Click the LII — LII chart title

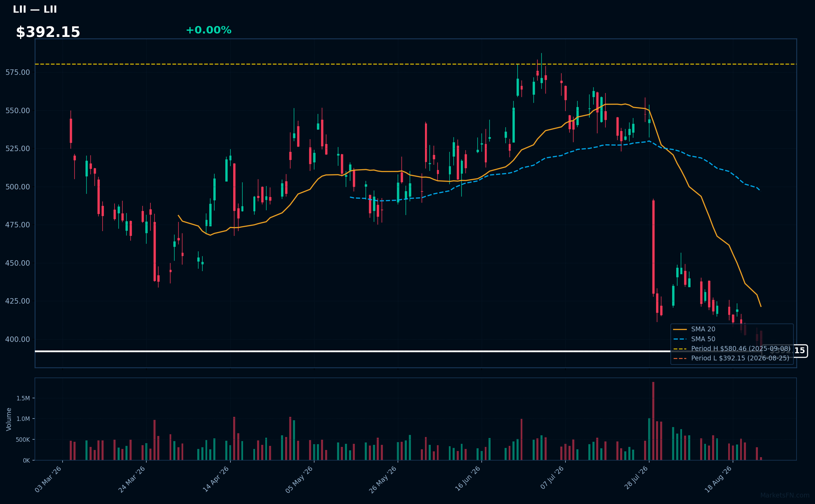click(x=35, y=9)
